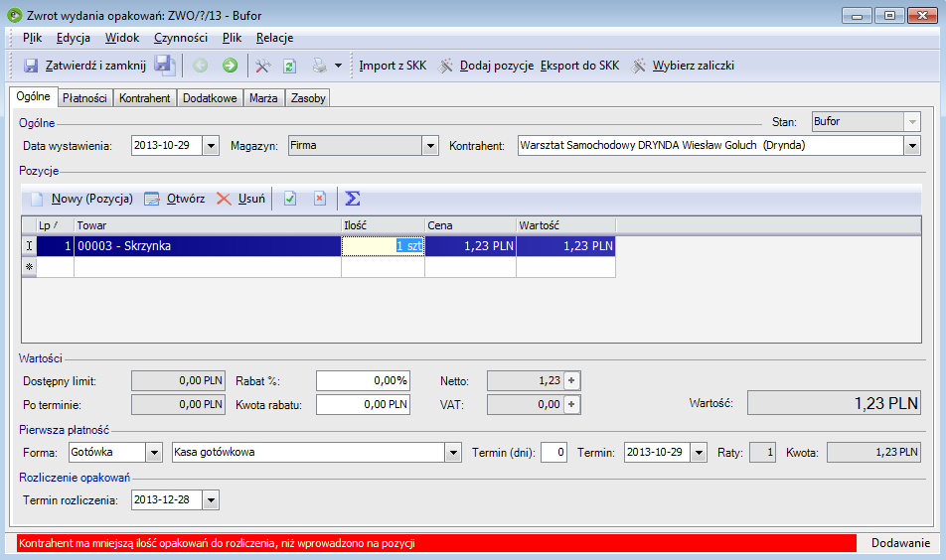
Task: Click the Netto plus button
Action: tap(571, 380)
